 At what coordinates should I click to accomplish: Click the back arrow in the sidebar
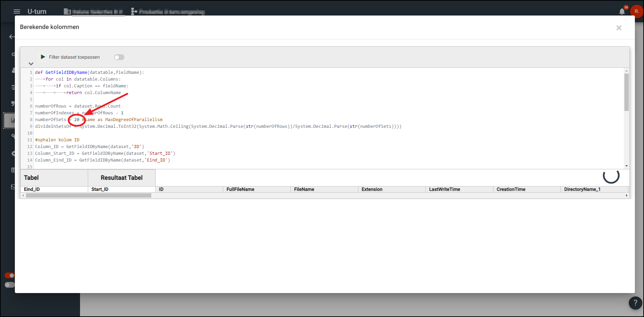pyautogui.click(x=12, y=37)
